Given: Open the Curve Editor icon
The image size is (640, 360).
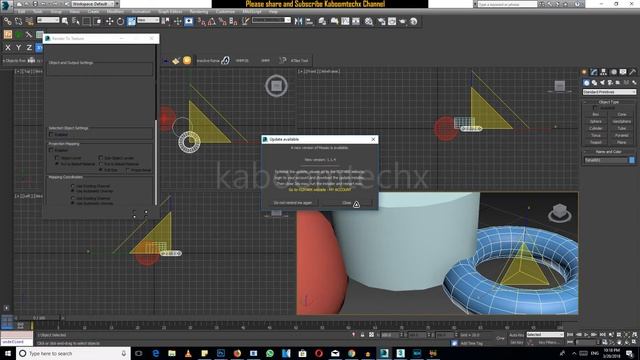Looking at the screenshot, I should click(345, 21).
